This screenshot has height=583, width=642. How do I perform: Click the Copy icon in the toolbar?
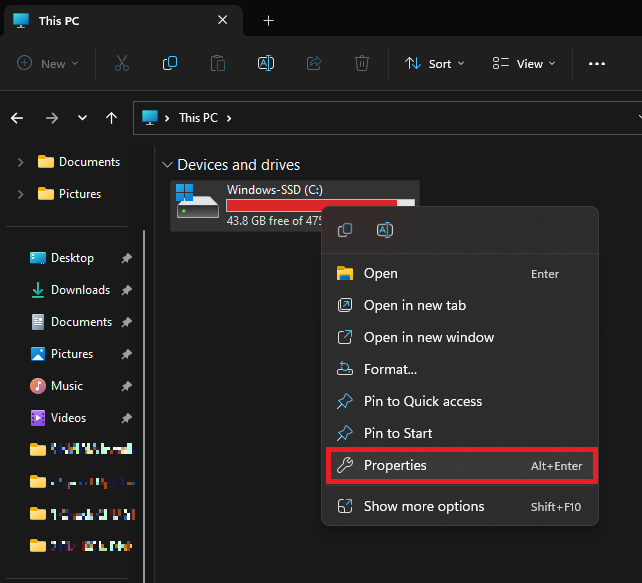pos(170,63)
